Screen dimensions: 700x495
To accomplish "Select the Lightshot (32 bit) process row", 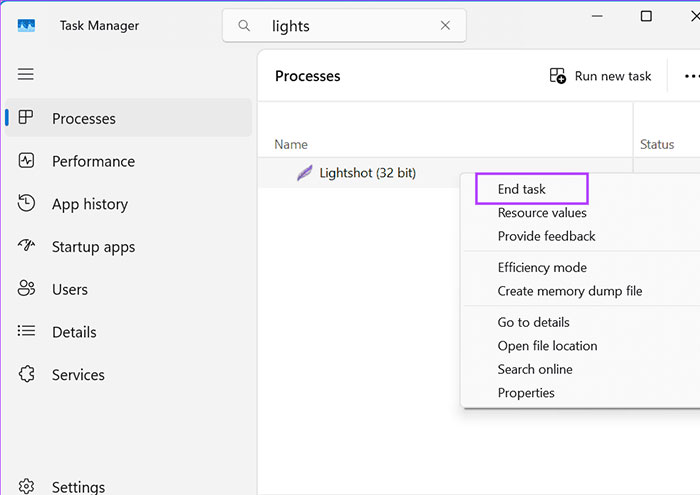I will 367,173.
